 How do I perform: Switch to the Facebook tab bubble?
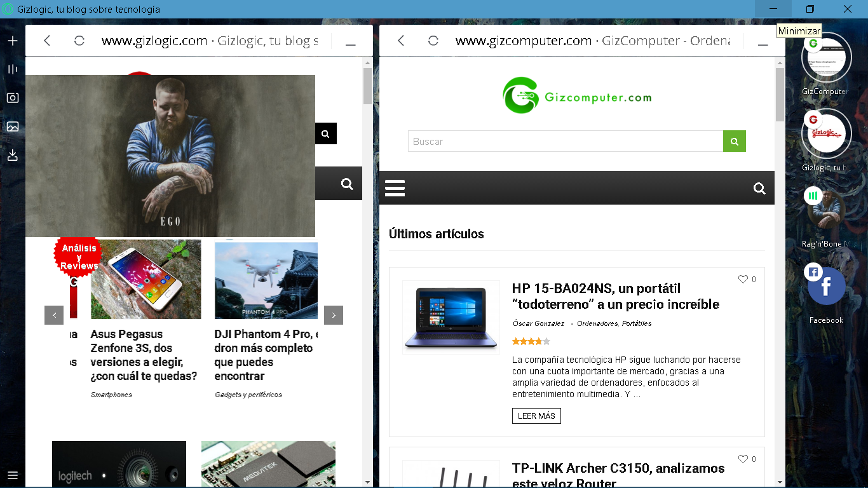coord(826,287)
